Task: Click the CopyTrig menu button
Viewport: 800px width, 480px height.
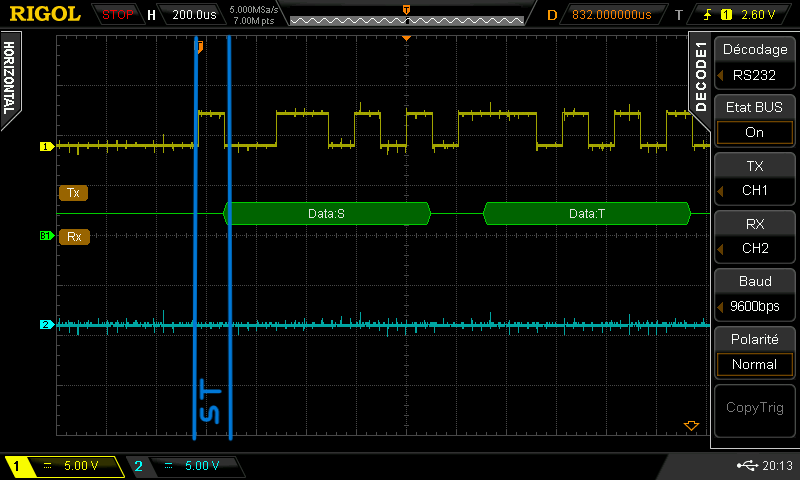Action: point(754,411)
